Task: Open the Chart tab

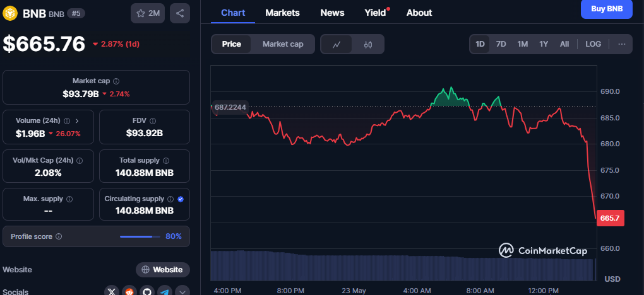Action: [x=233, y=13]
